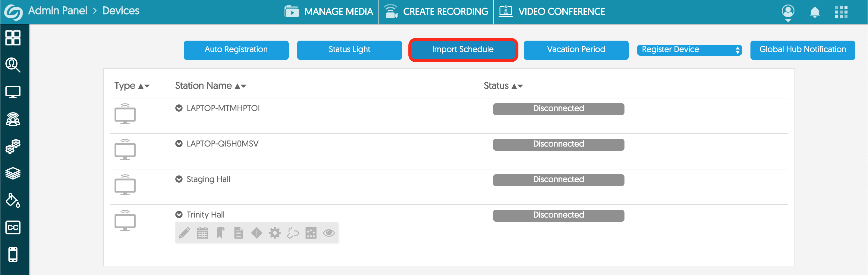Edit Trinity Hall with the pencil icon
868x275 pixels.
point(184,233)
